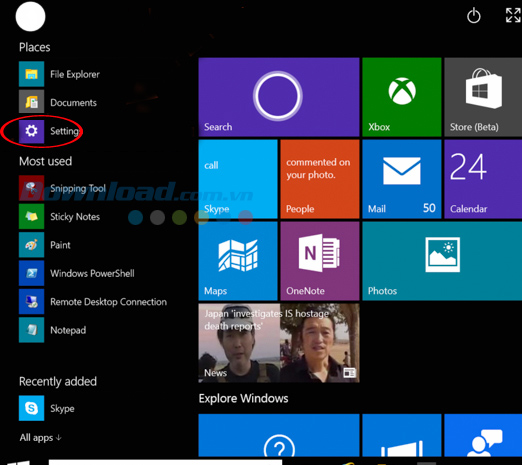Open the News tile with hostage headline
Screen dimensions: 522x465
(x=279, y=343)
